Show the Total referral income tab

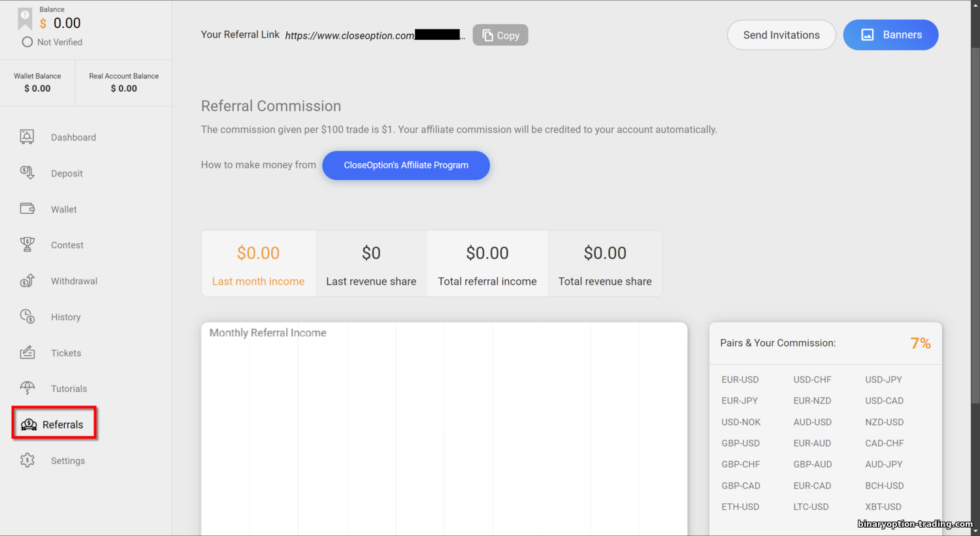point(487,263)
